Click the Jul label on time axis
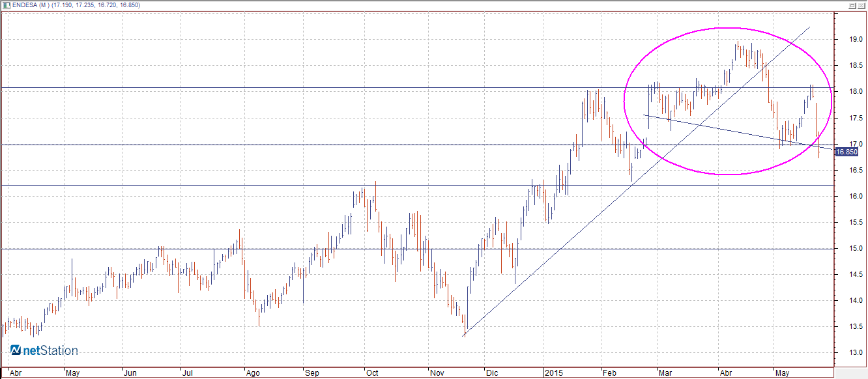This screenshot has height=379, width=868. (188, 373)
